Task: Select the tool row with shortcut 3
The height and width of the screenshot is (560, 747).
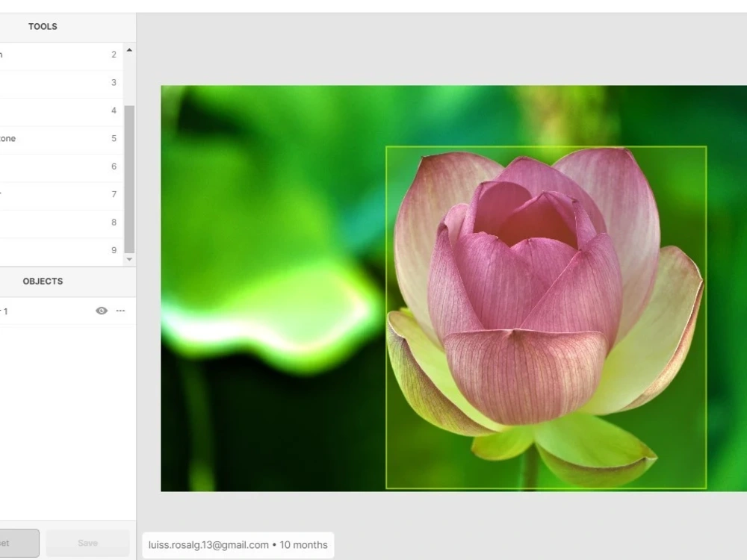Action: [x=61, y=83]
